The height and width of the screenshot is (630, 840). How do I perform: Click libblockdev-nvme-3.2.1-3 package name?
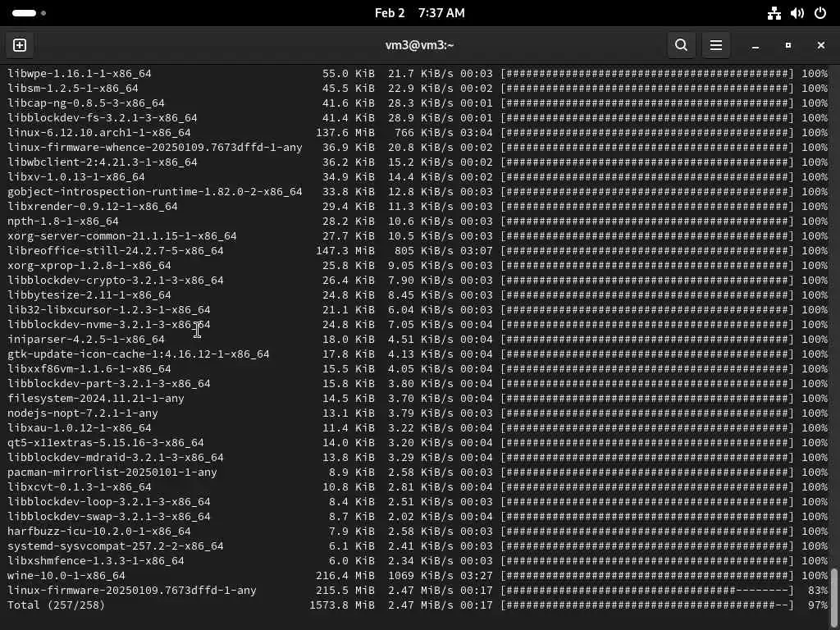pos(109,324)
